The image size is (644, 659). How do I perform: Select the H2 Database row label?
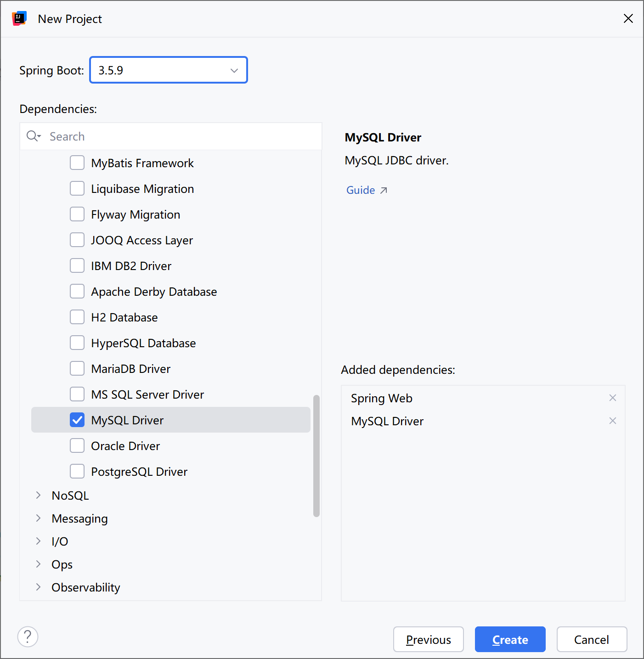[x=124, y=317]
